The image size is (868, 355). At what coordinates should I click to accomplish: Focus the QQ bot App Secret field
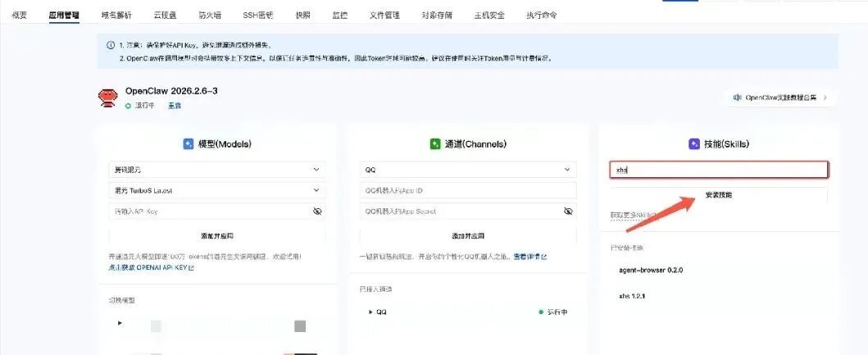468,212
